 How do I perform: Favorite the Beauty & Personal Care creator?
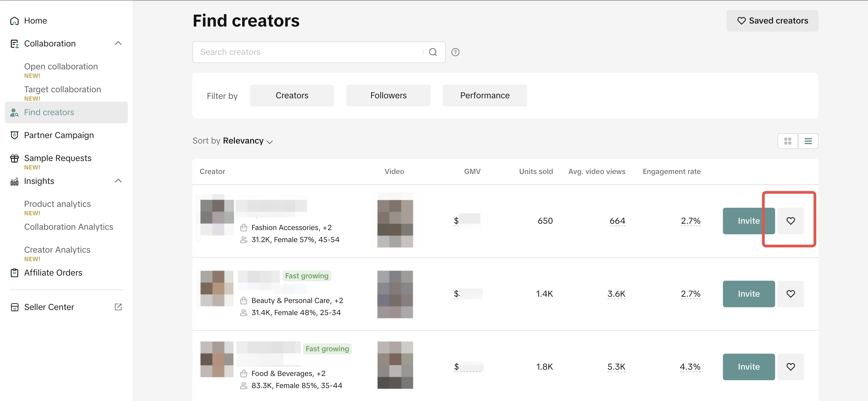coord(790,293)
